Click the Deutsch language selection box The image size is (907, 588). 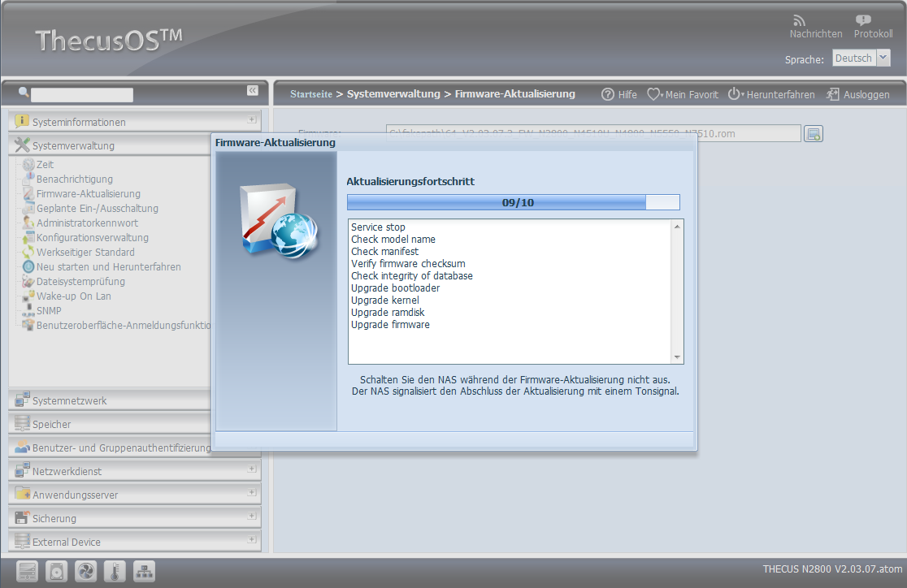(x=854, y=58)
